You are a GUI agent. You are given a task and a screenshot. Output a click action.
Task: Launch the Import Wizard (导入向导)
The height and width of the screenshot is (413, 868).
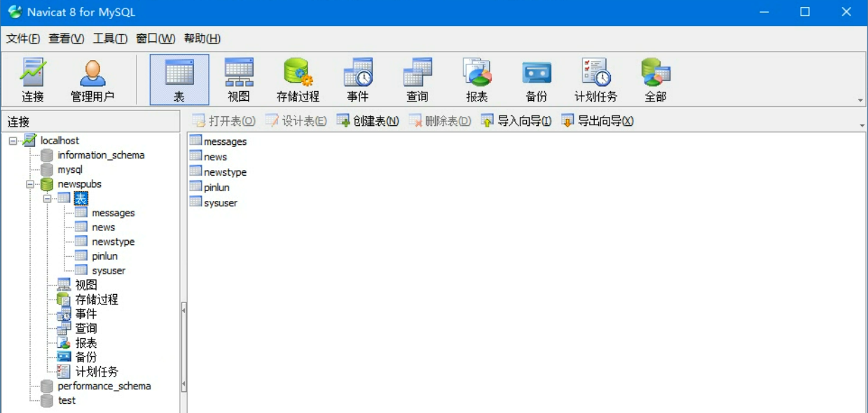516,121
